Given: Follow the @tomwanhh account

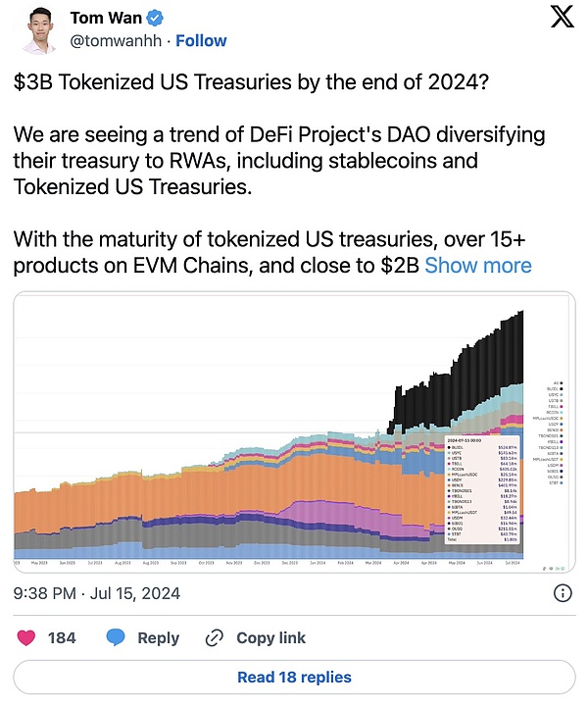Looking at the screenshot, I should [201, 41].
